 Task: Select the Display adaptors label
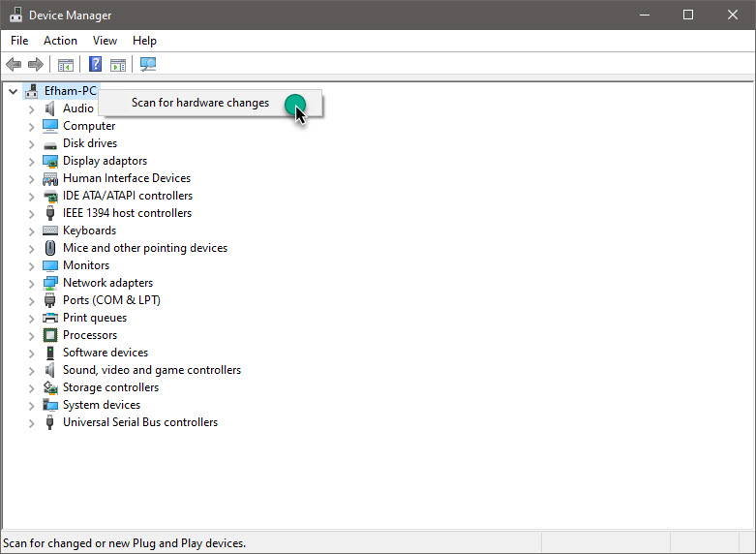[106, 161]
